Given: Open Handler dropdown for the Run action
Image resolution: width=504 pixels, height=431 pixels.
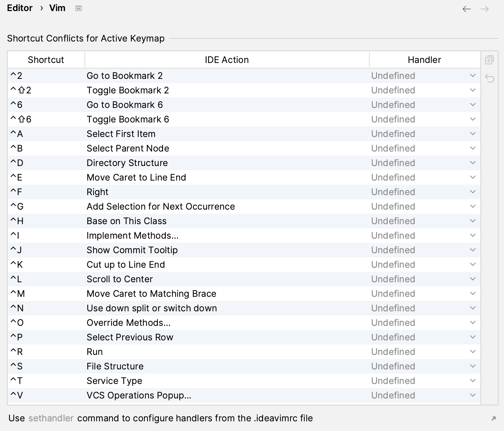Looking at the screenshot, I should tap(472, 352).
